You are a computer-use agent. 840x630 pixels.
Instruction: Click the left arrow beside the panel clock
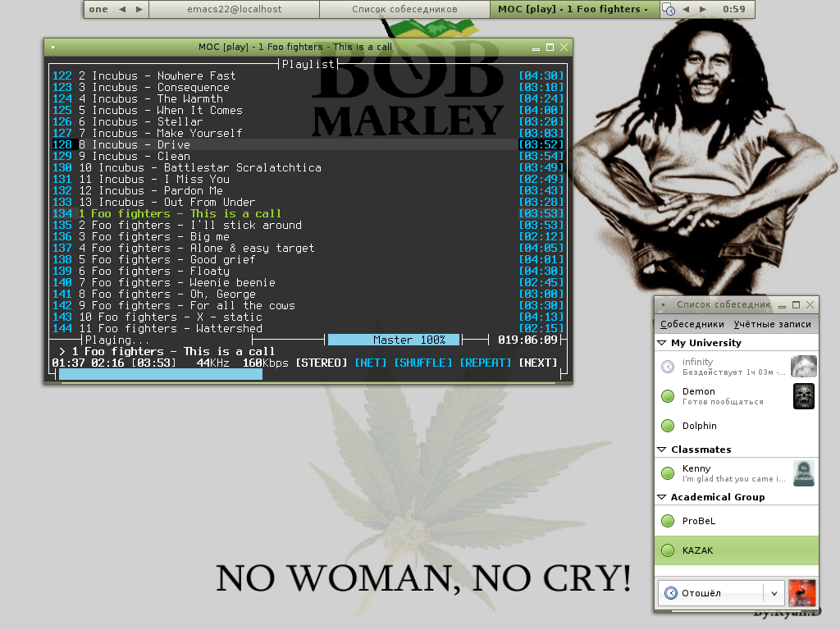click(x=686, y=9)
